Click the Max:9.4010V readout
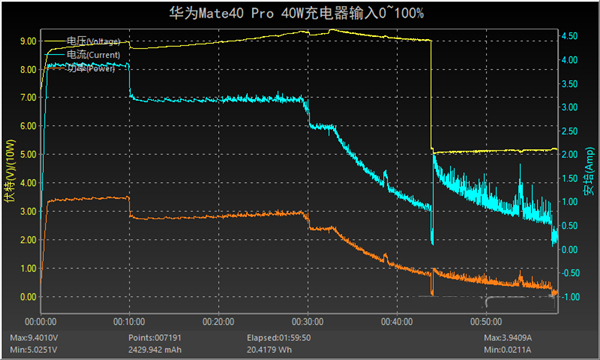The height and width of the screenshot is (360, 600). point(34,338)
